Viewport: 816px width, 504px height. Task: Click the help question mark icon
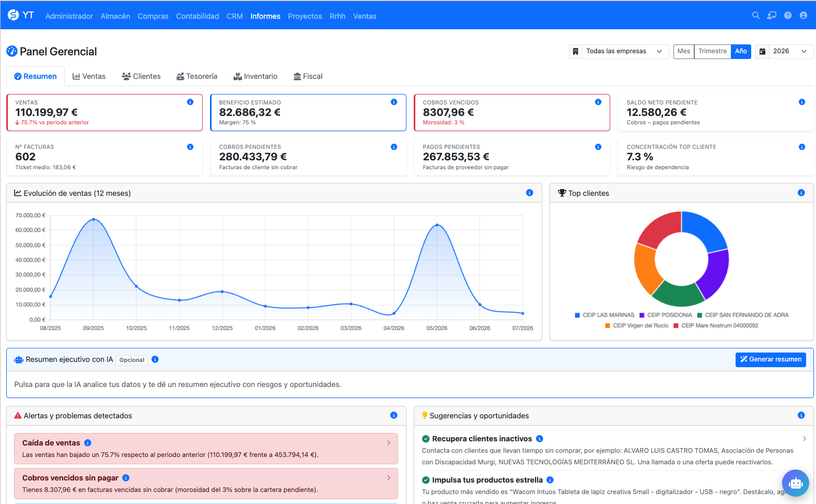788,16
